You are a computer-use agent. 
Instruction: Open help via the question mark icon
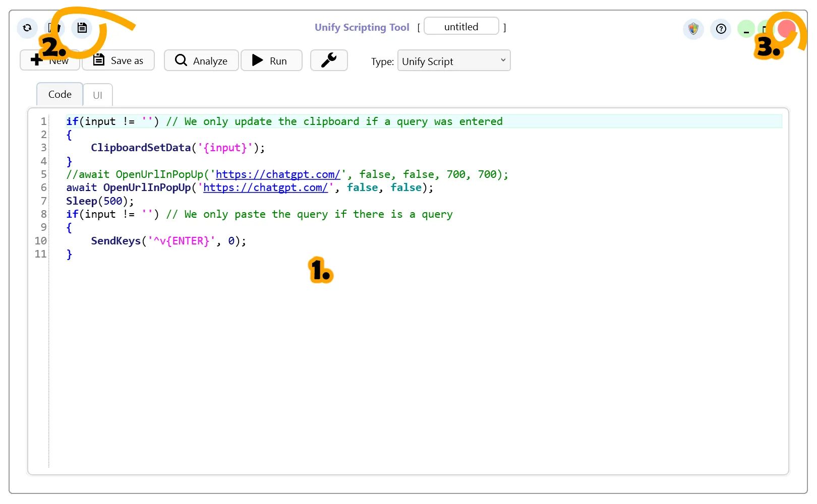[721, 29]
